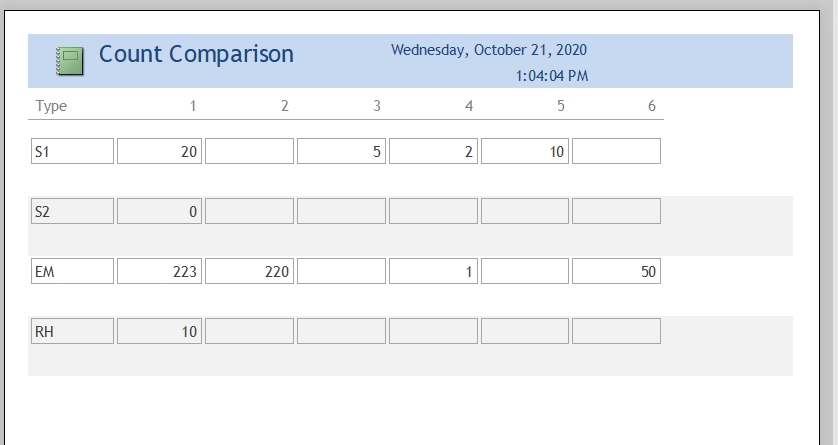The height and width of the screenshot is (445, 838).
Task: Select the S2 type field
Action: (72, 211)
